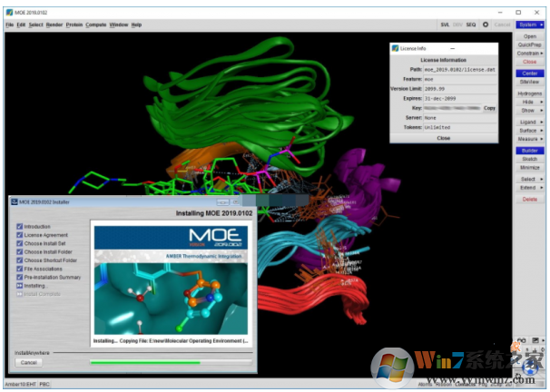The image size is (550, 392).
Task: Close the License Info dialog via Close button
Action: coord(444,138)
